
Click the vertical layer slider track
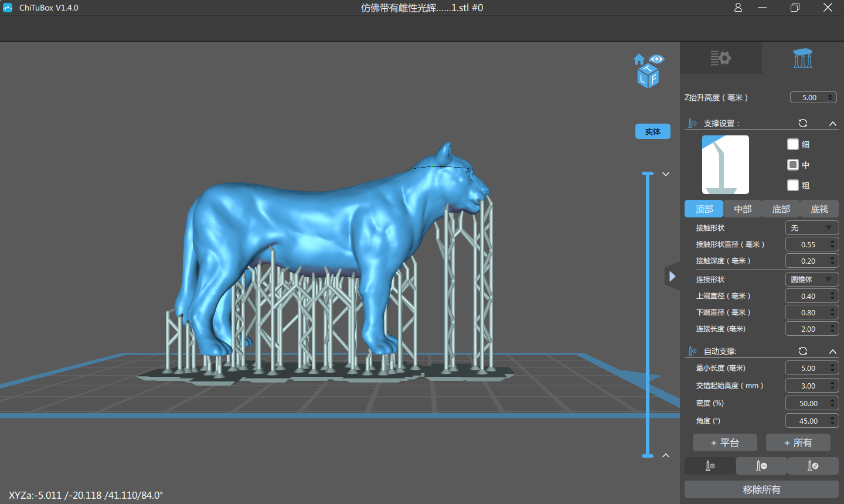point(648,315)
